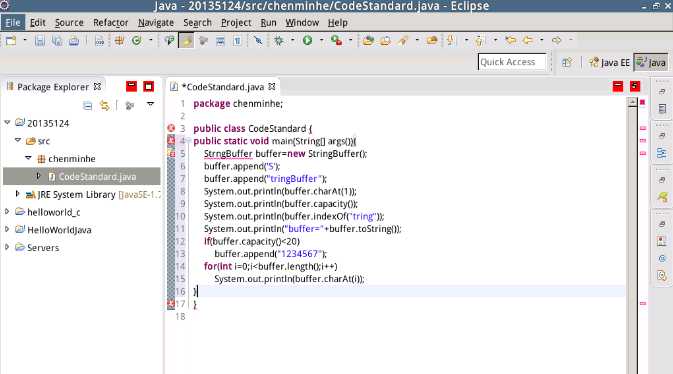Screen dimensions: 673x374
Task: Click the Skip All Breakpoints icon
Action: pyautogui.click(x=258, y=41)
